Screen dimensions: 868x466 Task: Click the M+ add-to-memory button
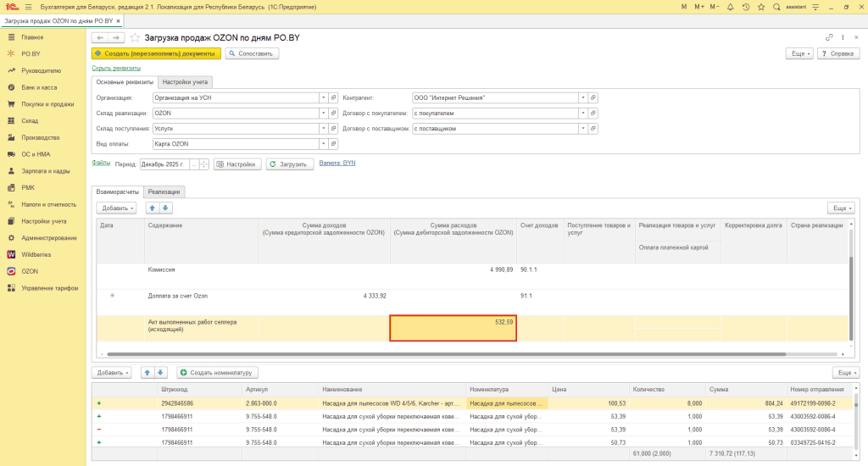(x=699, y=7)
